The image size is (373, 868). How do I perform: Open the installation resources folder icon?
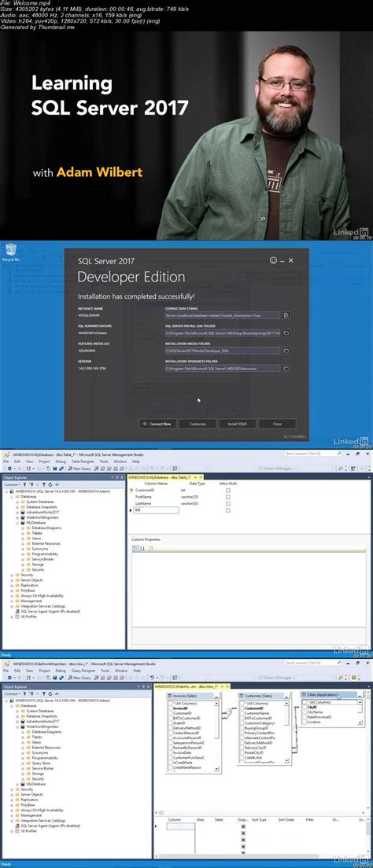(x=286, y=368)
